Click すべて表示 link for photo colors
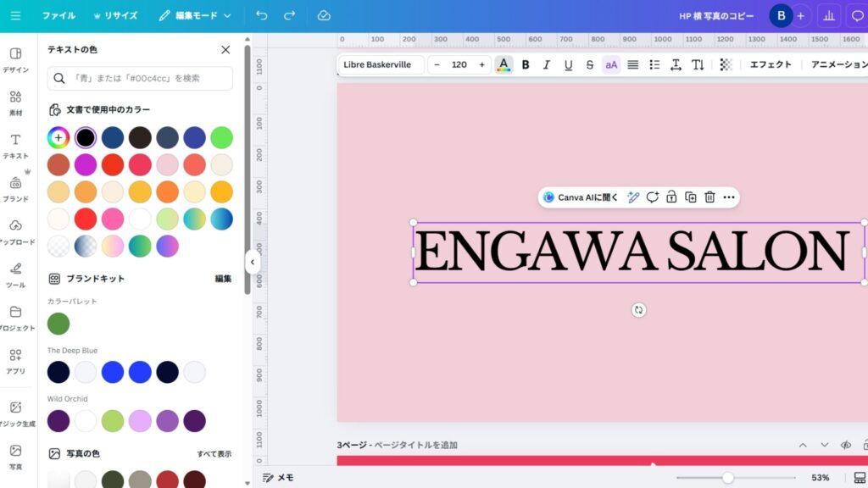 [214, 454]
